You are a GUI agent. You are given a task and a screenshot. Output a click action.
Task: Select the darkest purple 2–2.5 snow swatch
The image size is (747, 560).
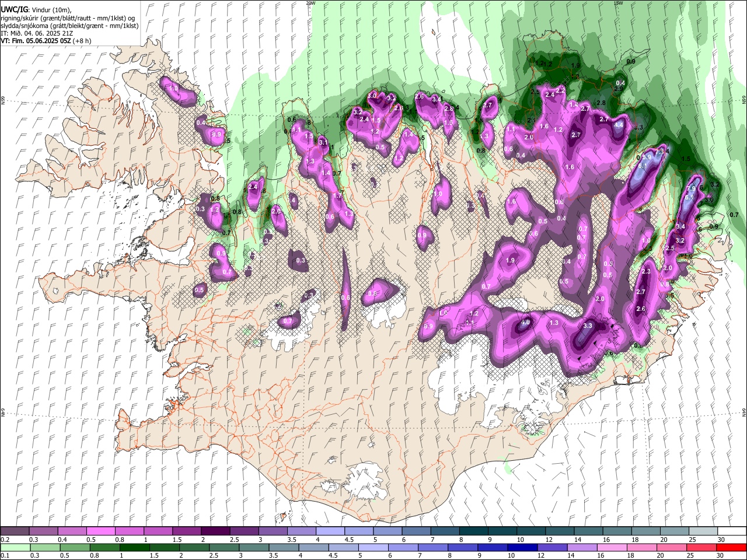[x=215, y=531]
